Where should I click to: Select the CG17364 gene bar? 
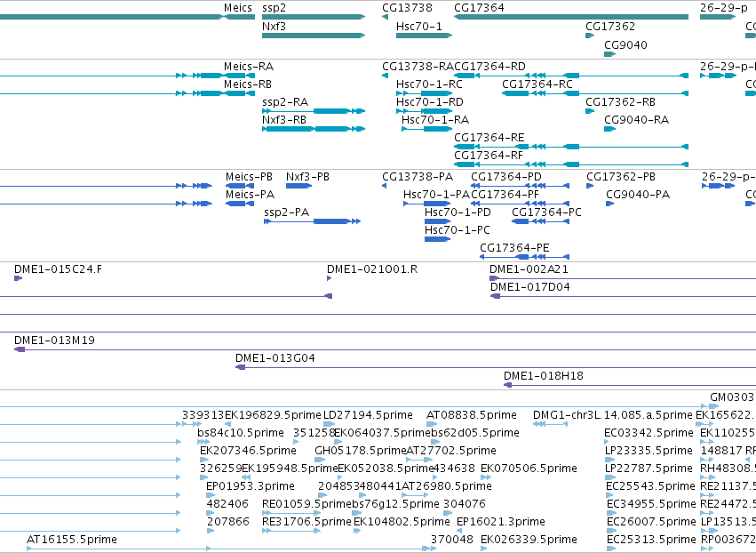tap(571, 17)
